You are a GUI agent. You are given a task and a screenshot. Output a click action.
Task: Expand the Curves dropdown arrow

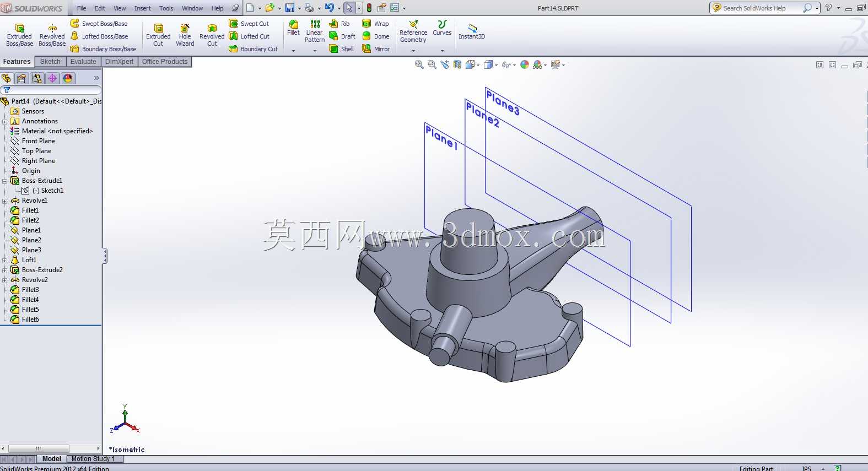click(442, 51)
